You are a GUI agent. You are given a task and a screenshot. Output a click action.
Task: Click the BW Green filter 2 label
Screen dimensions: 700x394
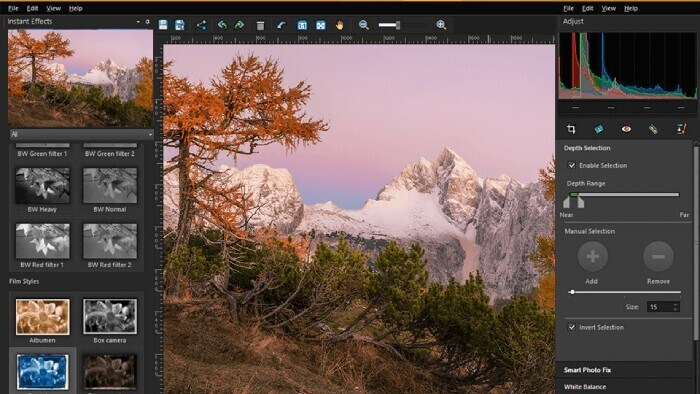click(110, 153)
